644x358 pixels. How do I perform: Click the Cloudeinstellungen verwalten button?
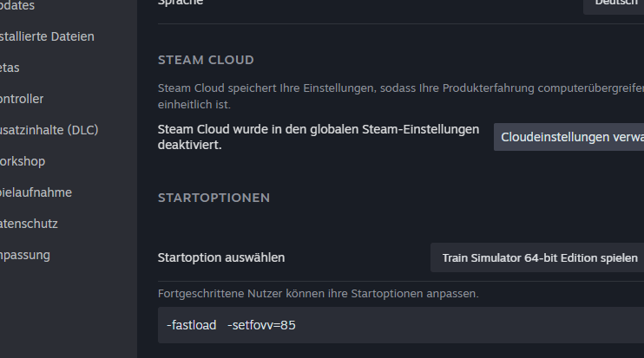coord(569,137)
